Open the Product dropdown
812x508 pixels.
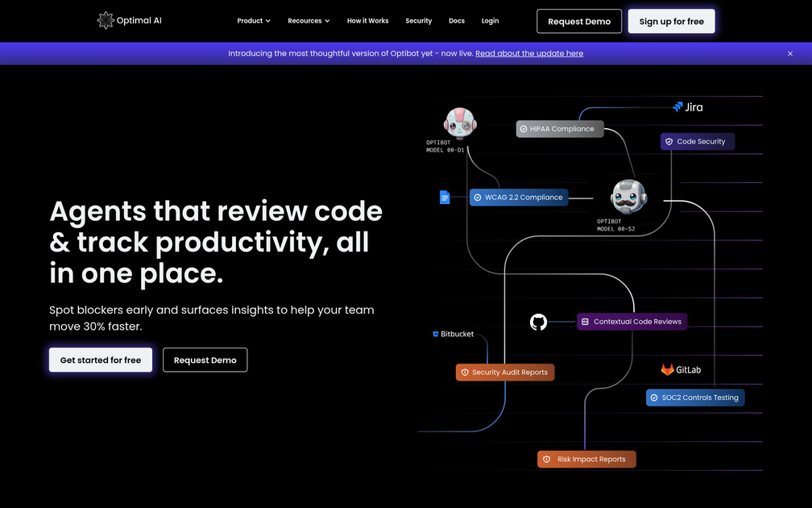click(x=254, y=20)
